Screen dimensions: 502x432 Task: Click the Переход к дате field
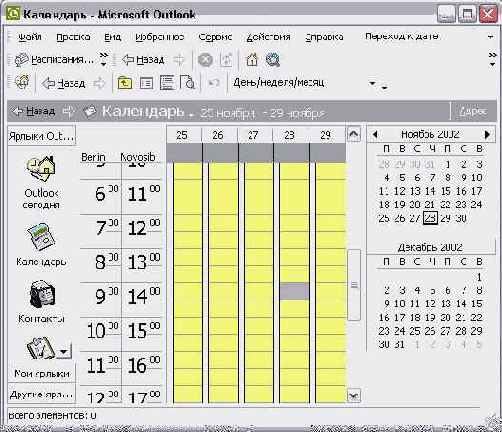click(x=401, y=36)
